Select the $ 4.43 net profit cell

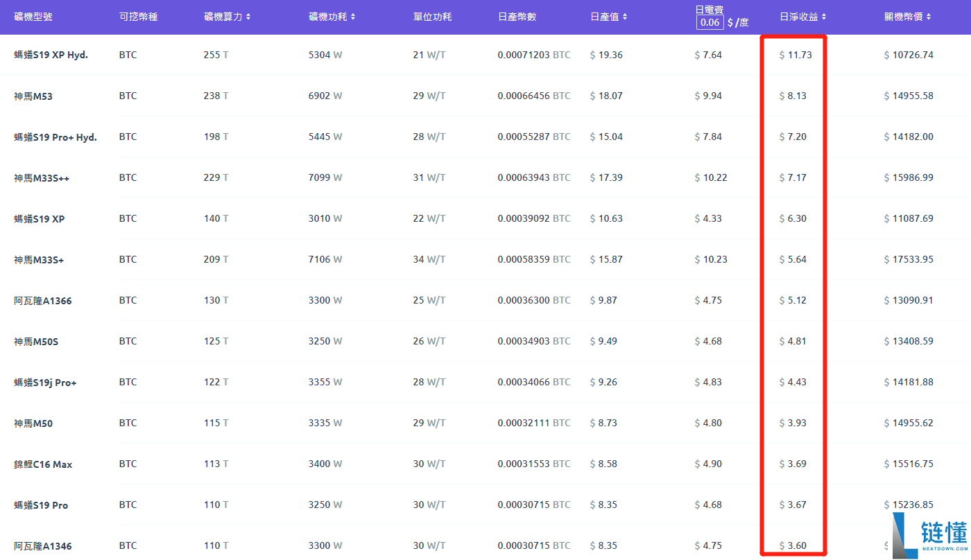point(793,382)
